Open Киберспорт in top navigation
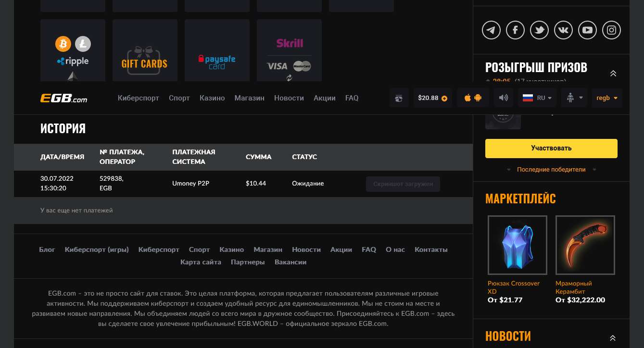This screenshot has width=644, height=348. coord(138,98)
